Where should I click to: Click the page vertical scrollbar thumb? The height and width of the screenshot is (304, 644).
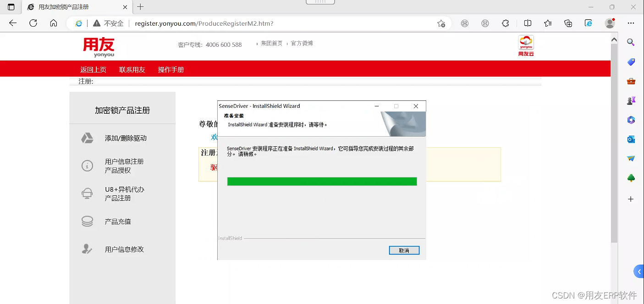[614, 144]
